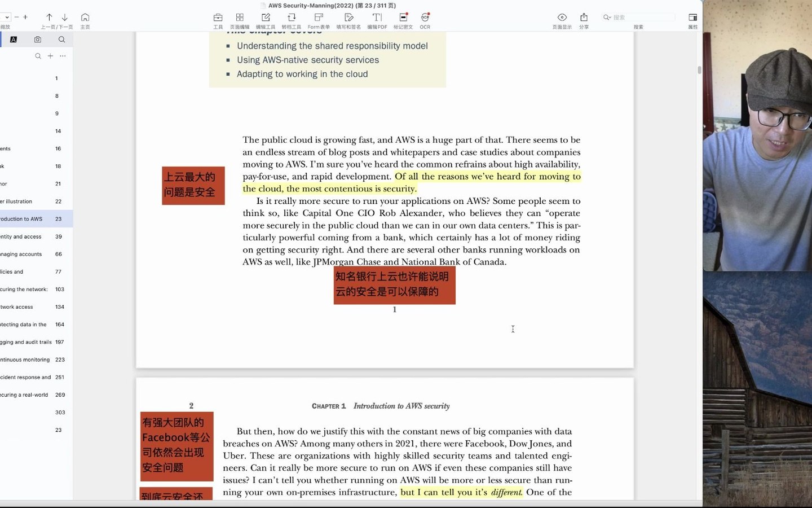
Task: Open the Form表单 tool
Action: point(319,21)
